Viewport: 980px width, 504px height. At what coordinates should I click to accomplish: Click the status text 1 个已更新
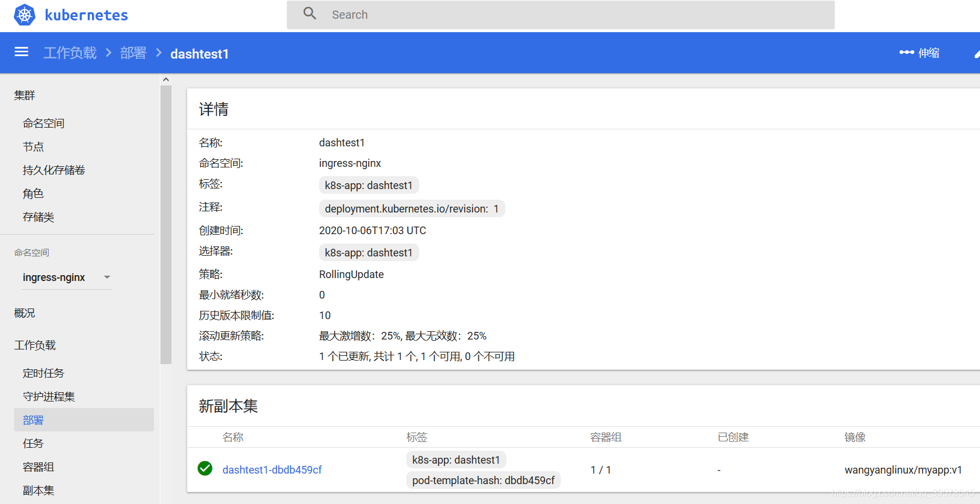(x=345, y=356)
